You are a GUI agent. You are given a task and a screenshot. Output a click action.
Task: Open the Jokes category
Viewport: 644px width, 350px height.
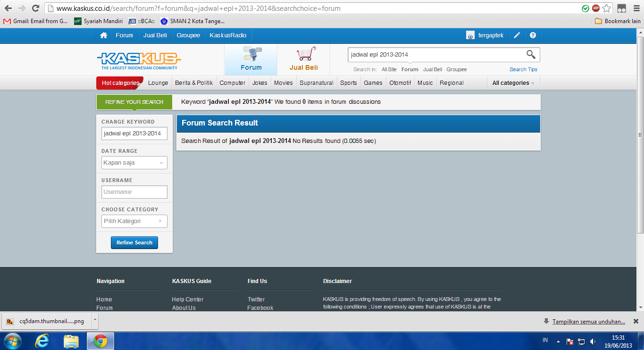(260, 83)
